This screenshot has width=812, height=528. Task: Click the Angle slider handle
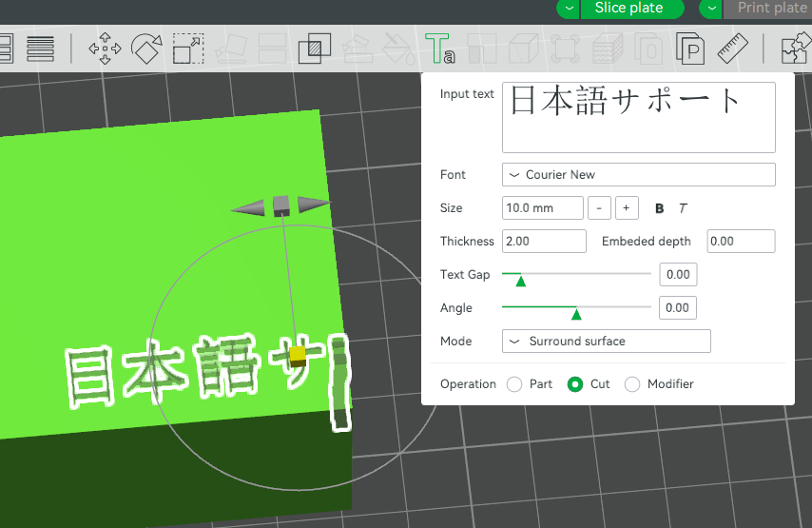pyautogui.click(x=576, y=315)
